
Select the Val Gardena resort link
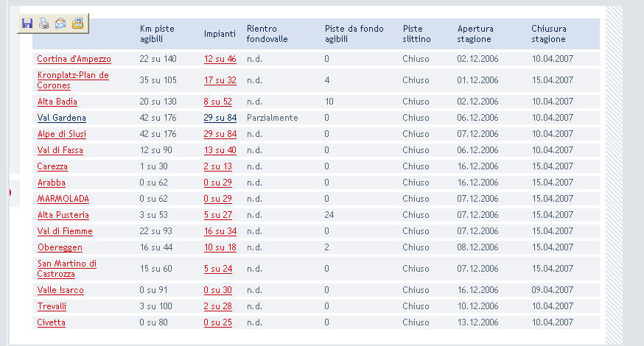tap(62, 118)
